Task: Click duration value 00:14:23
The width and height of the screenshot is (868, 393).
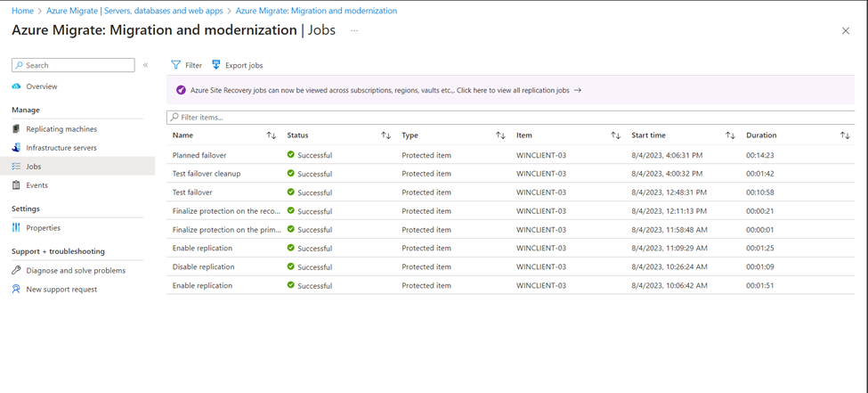Action: click(x=760, y=155)
